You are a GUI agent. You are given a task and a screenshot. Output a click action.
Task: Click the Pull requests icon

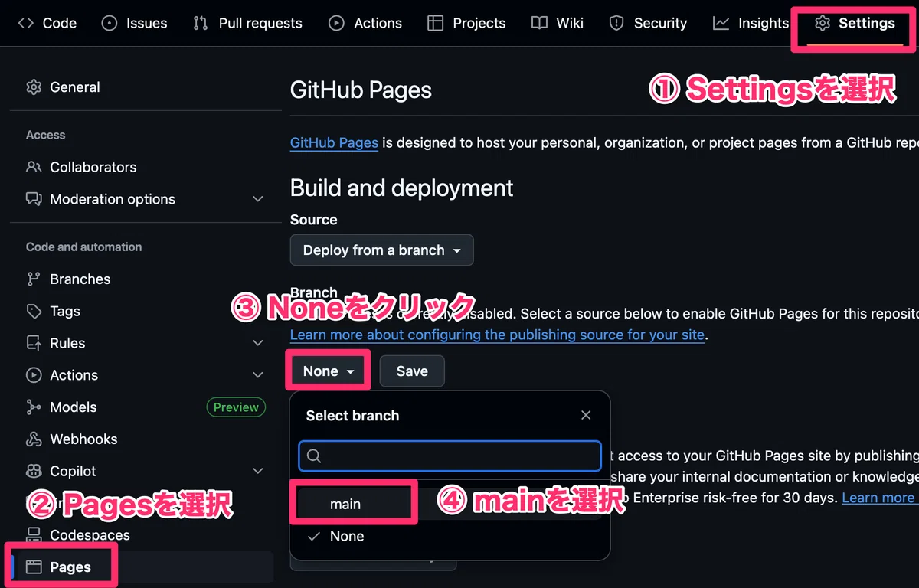tap(201, 23)
